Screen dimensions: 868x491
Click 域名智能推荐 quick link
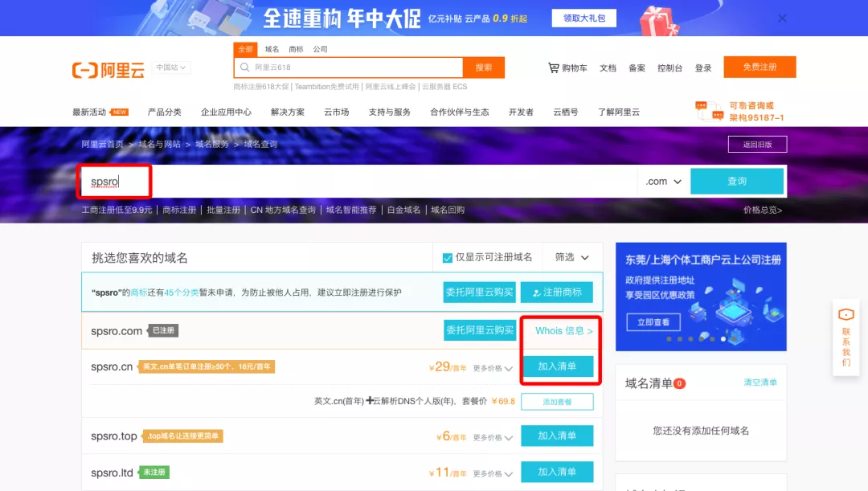tap(351, 210)
